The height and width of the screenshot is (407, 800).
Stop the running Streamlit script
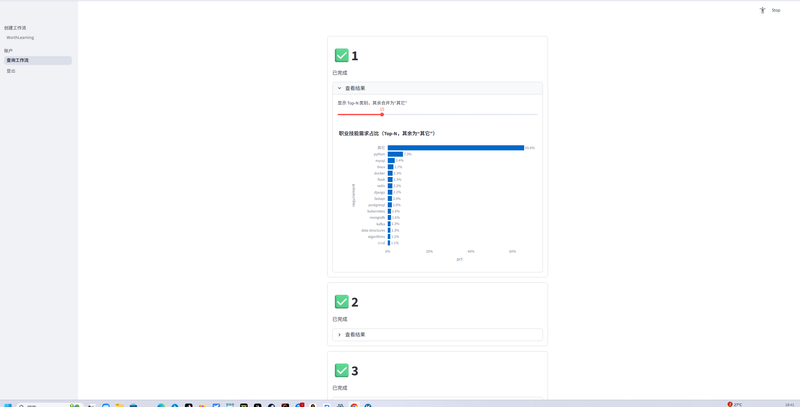[776, 10]
